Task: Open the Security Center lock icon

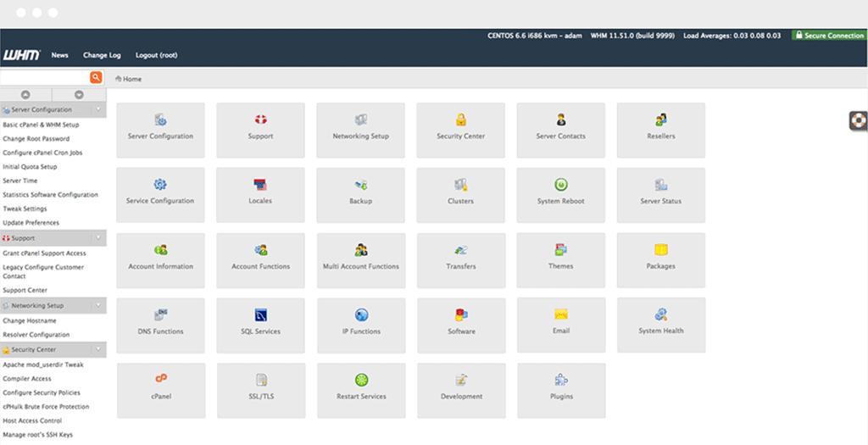Action: click(460, 120)
